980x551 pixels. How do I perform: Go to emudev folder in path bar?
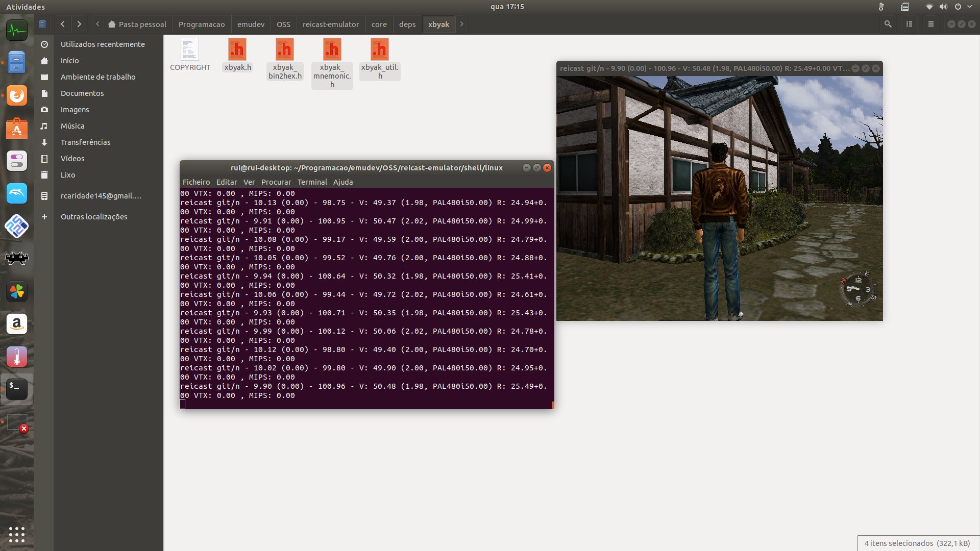point(251,24)
